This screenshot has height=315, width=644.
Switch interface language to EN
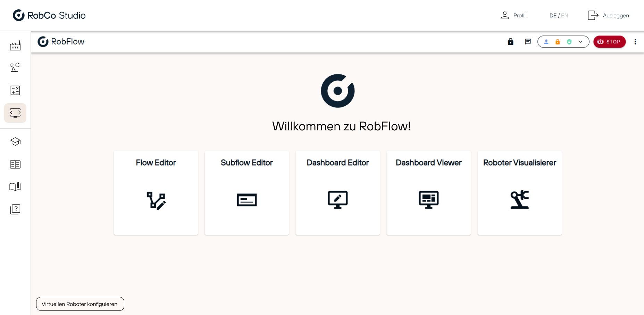(565, 15)
